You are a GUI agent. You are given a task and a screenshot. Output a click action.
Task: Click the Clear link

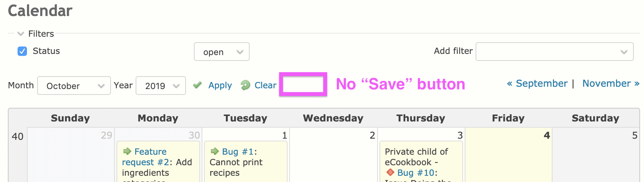(265, 86)
